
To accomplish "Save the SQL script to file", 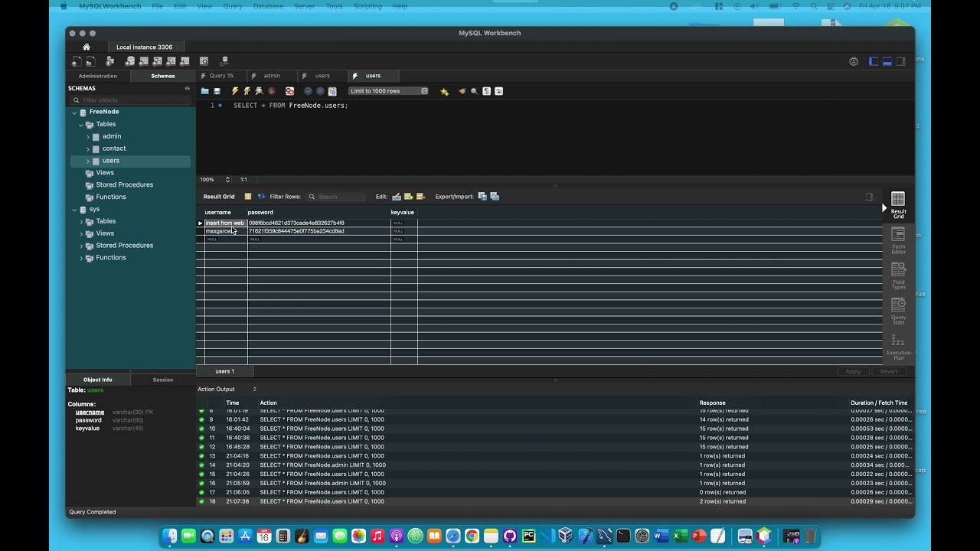I will click(217, 91).
